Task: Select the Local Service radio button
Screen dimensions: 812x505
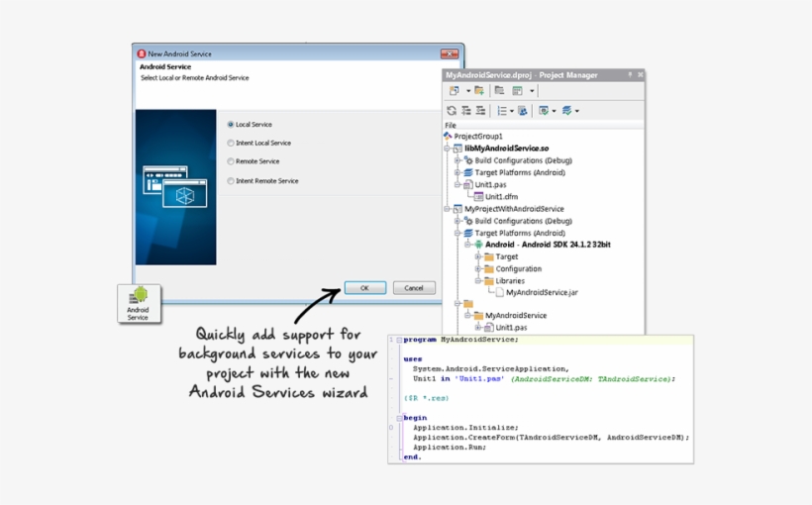Action: (231, 125)
